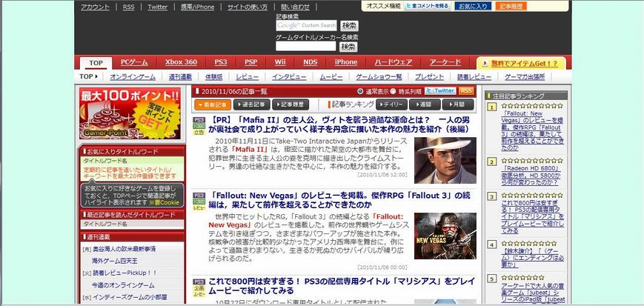Viewport: 644px width, 306px height.
Task: Open the ゲームショウ一覧 subnav link
Action: click(x=379, y=77)
